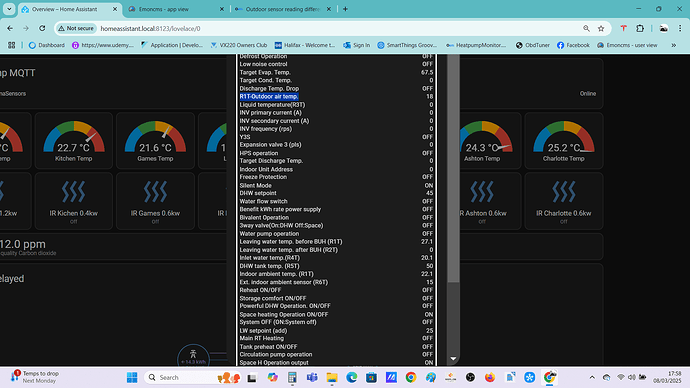Open the Games Temp gauge
690x388 pixels.
[155, 140]
